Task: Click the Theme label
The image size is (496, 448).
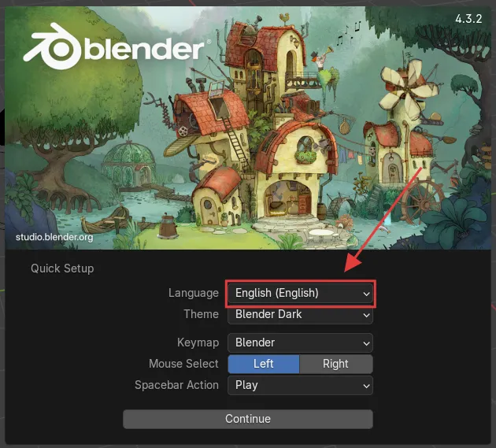Action: (202, 314)
